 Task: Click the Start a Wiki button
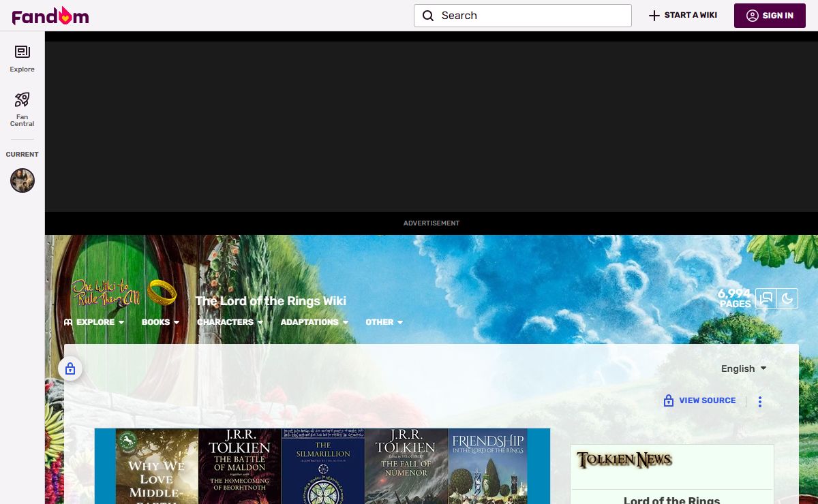tap(683, 15)
